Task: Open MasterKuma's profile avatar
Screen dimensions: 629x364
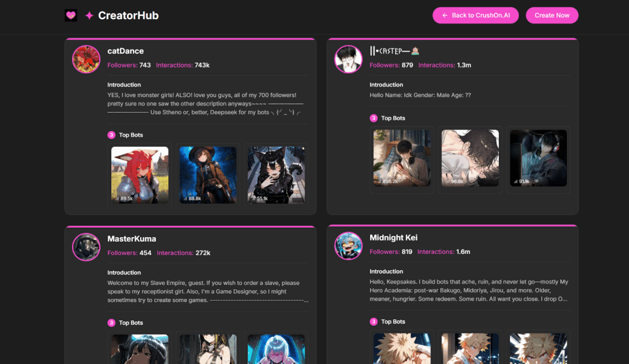Action: (86, 247)
